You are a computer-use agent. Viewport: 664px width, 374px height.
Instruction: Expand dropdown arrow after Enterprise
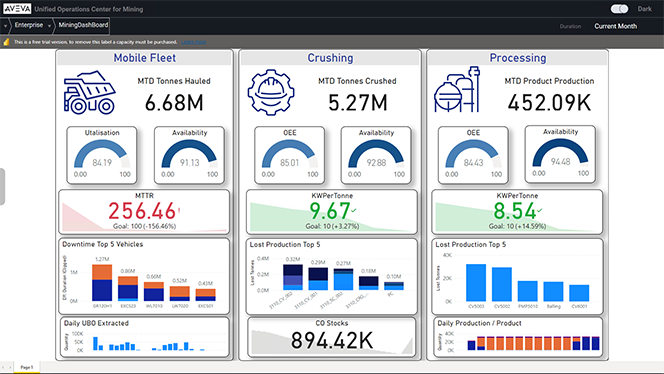click(x=49, y=26)
